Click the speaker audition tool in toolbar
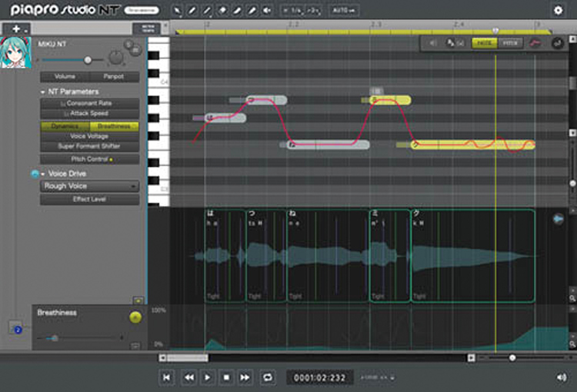 point(267,10)
